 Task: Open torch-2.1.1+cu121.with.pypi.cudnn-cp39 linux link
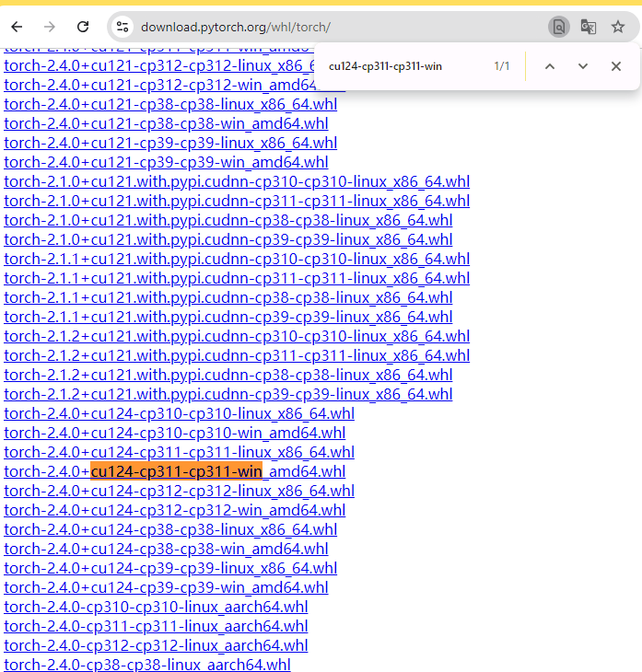228,317
